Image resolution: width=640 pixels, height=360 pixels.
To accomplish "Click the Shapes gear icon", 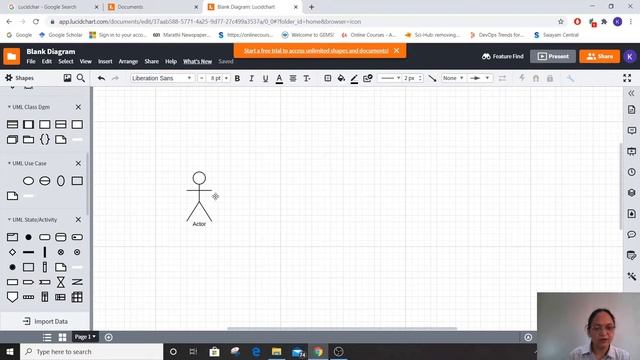I will pyautogui.click(x=9, y=78).
